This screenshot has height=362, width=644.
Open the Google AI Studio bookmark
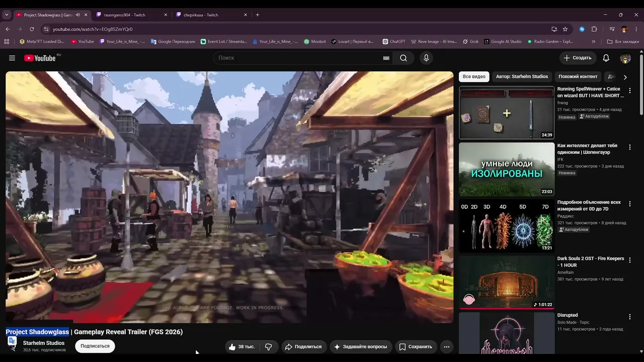pos(503,42)
